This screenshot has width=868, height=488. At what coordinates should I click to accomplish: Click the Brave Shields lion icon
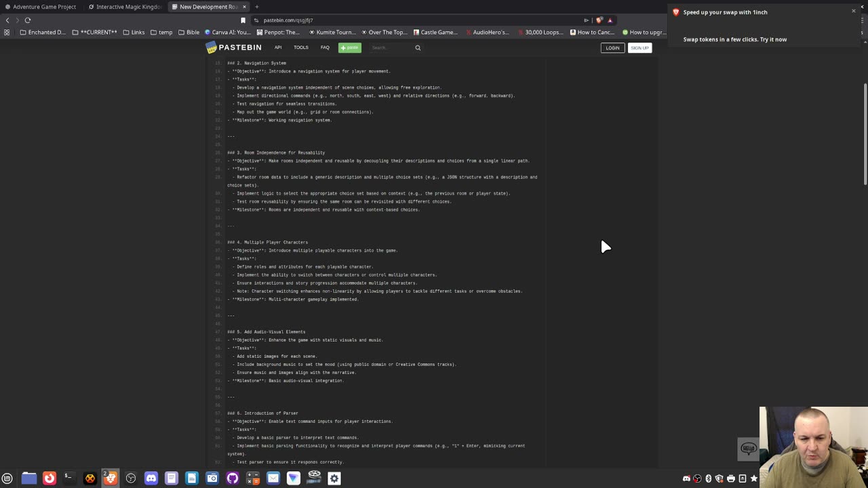pyautogui.click(x=599, y=20)
